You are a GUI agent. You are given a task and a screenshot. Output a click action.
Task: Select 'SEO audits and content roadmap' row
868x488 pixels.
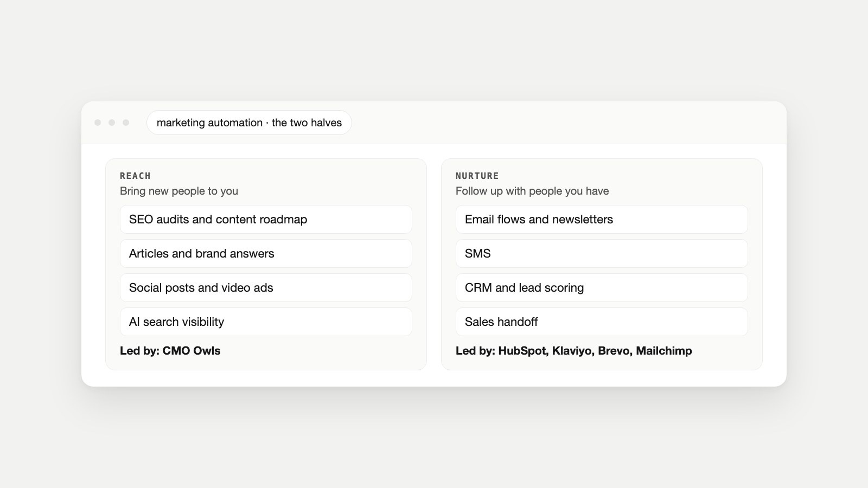click(x=266, y=219)
